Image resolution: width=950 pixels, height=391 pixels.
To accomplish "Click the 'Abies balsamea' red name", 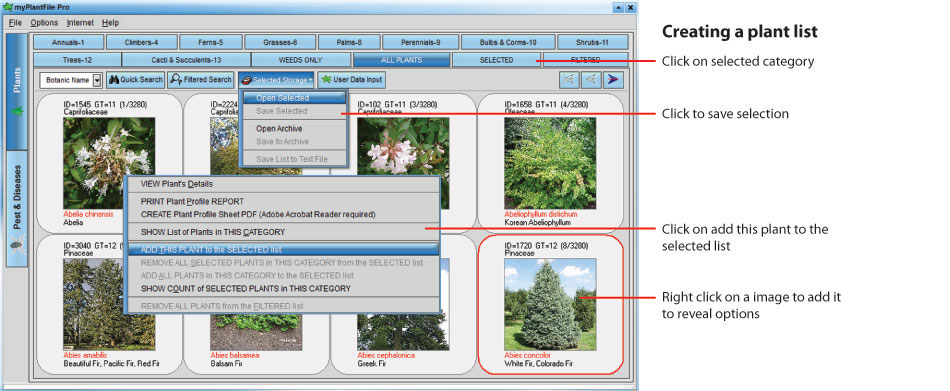I will click(x=234, y=355).
